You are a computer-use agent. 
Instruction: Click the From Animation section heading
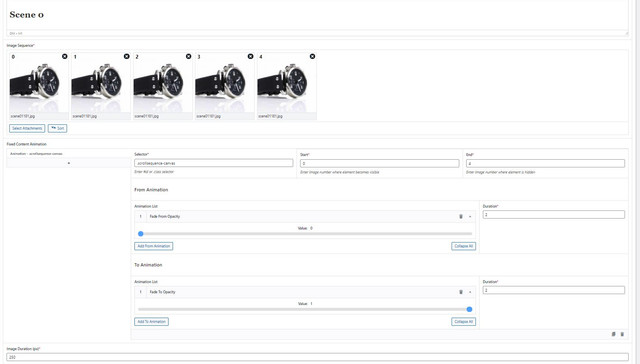(x=151, y=190)
